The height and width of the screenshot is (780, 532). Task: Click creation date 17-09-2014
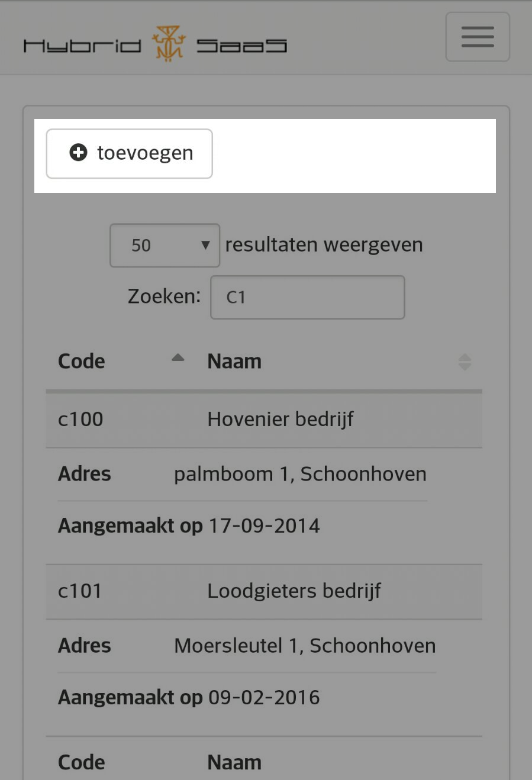point(264,526)
